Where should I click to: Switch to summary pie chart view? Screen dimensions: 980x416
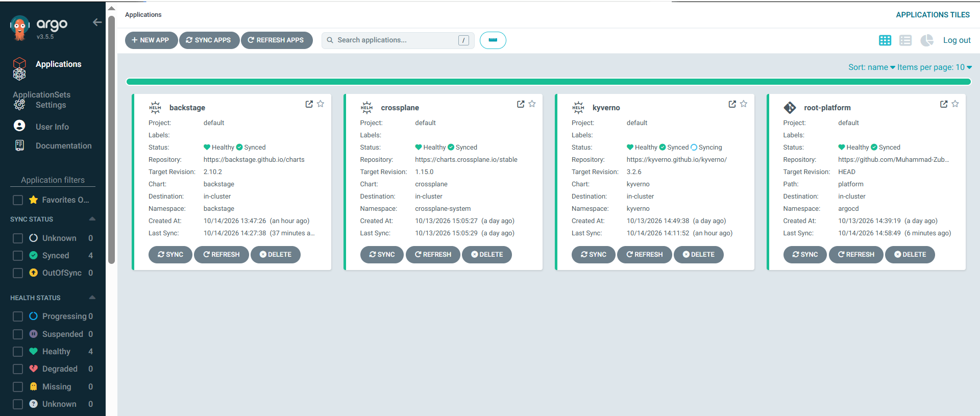927,40
